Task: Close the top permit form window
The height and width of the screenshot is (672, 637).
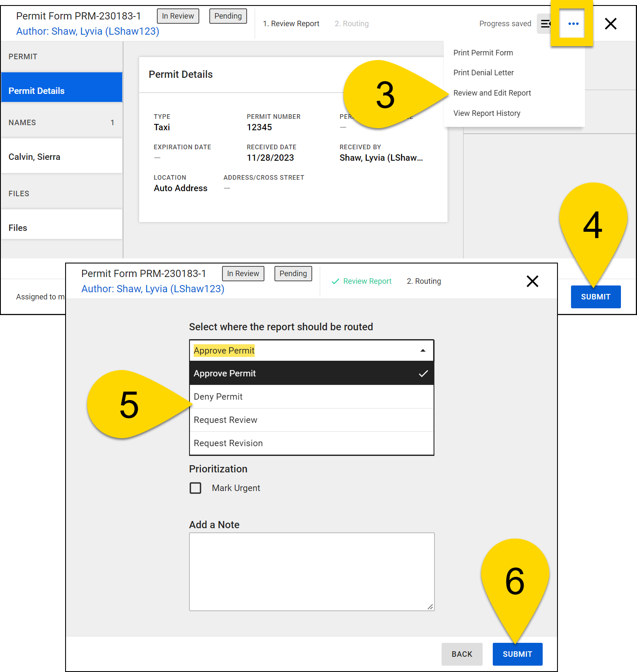Action: 610,24
